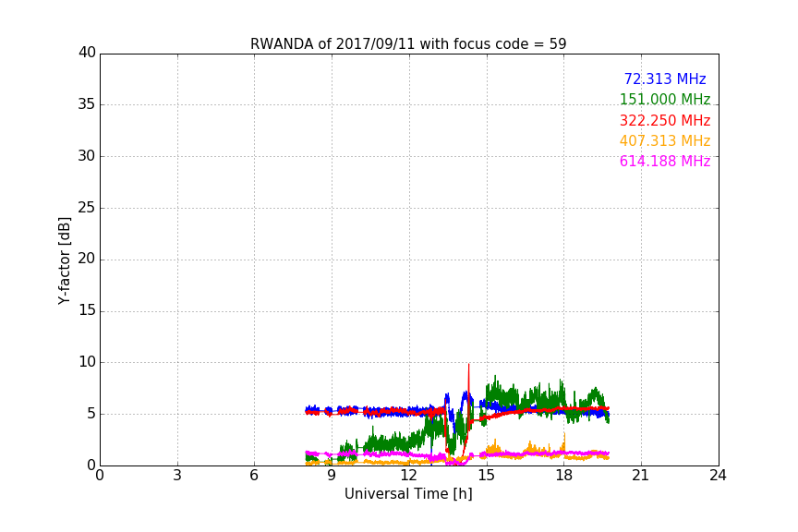The width and height of the screenshot is (798, 532).
Task: Click the y-axis tick label 10
Action: (x=87, y=362)
